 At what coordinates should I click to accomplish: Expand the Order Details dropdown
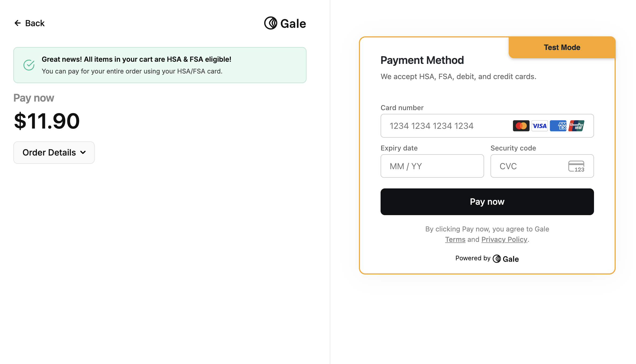click(54, 153)
